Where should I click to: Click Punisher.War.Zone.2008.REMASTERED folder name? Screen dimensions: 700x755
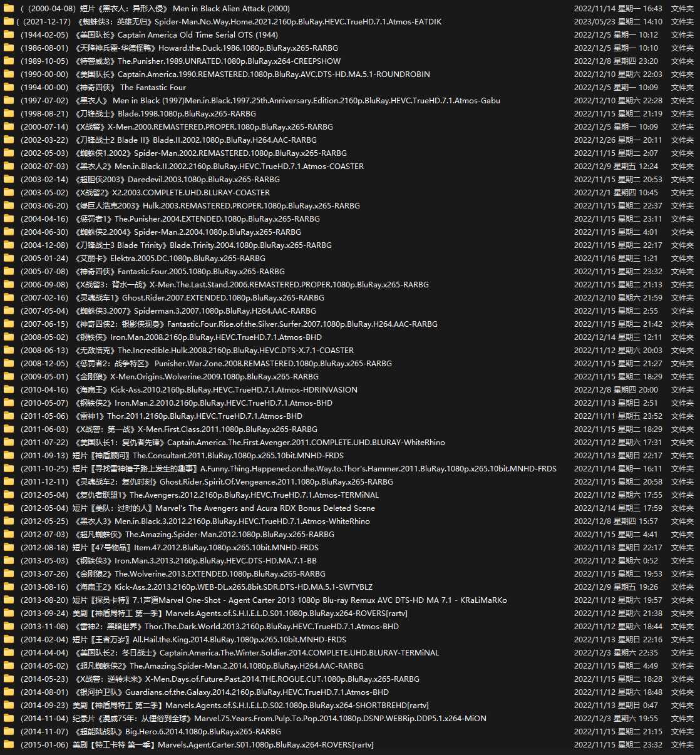[206, 364]
